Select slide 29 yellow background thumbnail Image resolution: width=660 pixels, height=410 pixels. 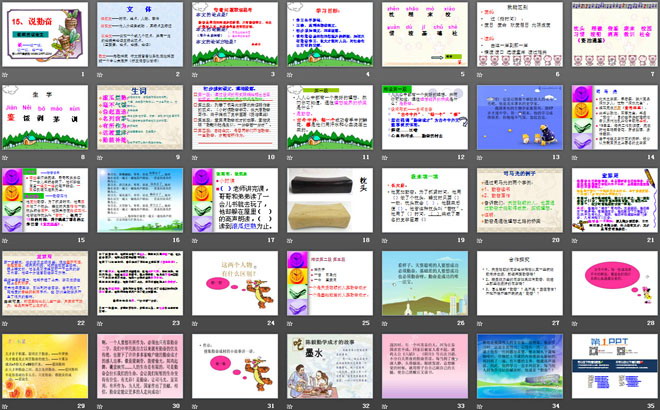click(45, 366)
